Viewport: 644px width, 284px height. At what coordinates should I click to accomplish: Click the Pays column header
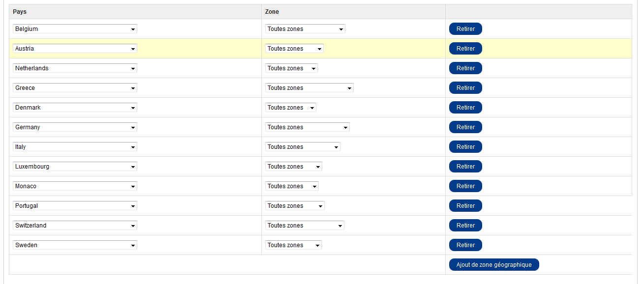(x=20, y=12)
